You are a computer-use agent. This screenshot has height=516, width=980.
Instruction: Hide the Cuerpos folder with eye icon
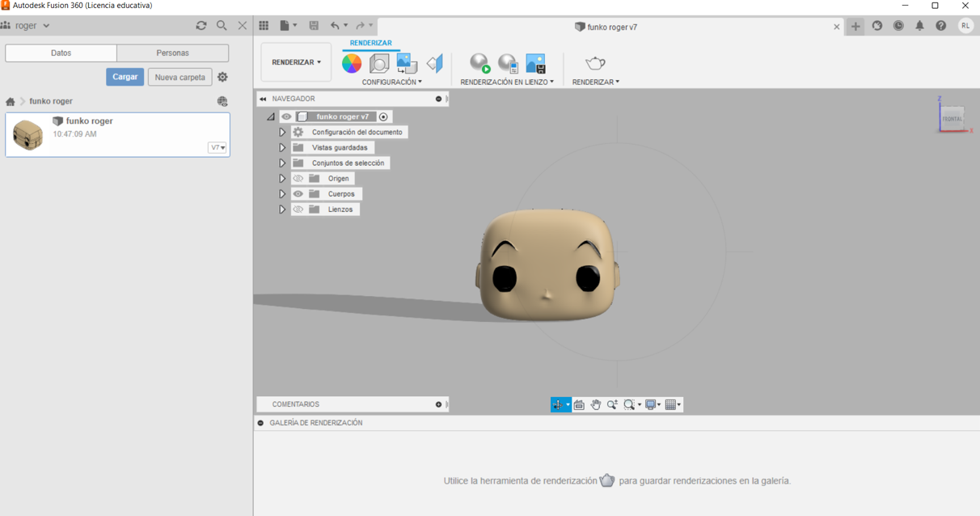tap(298, 194)
